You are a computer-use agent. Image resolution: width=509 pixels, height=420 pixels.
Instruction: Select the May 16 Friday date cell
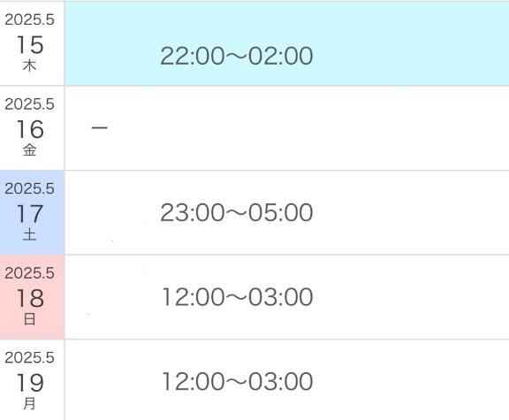[32, 128]
